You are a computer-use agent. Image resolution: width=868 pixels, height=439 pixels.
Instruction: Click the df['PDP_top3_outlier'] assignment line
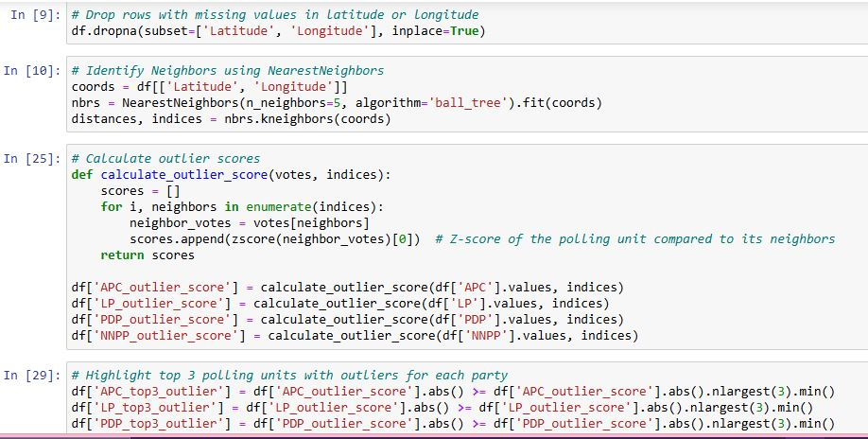click(x=453, y=424)
